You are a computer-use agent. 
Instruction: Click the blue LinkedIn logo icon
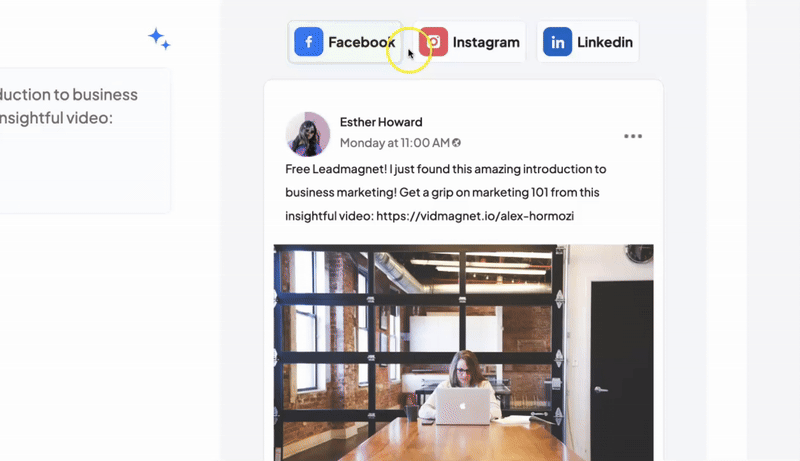(557, 42)
